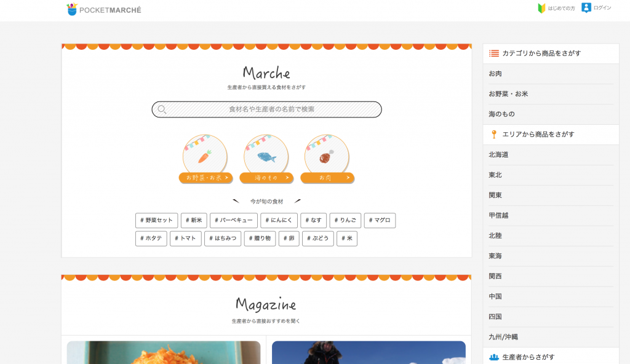
Task: Focus the food or producer search field
Action: pos(271,109)
